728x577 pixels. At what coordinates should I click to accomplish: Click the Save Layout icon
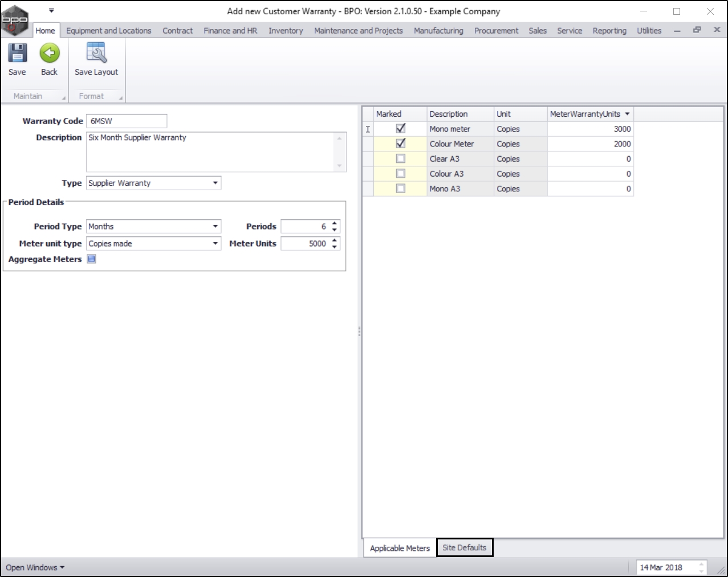96,54
